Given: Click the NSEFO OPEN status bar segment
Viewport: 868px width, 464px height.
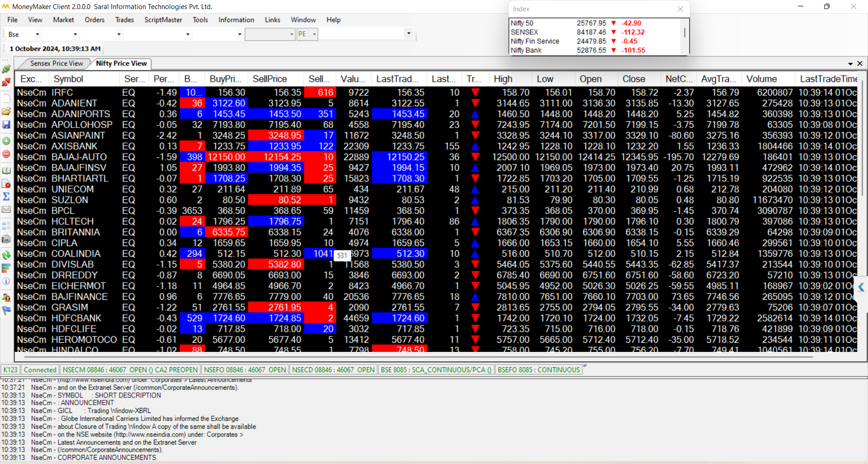Looking at the screenshot, I should click(x=245, y=370).
